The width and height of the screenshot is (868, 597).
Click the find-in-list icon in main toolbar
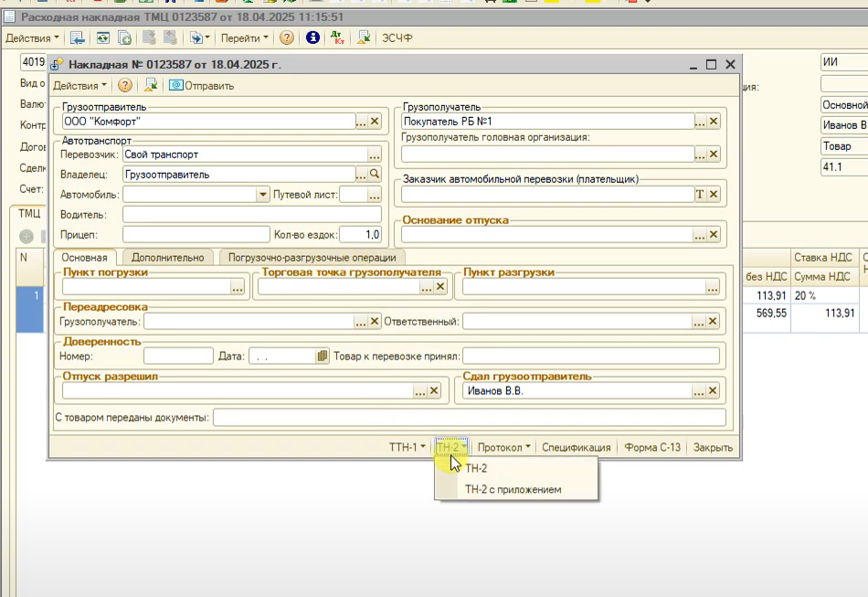point(77,38)
